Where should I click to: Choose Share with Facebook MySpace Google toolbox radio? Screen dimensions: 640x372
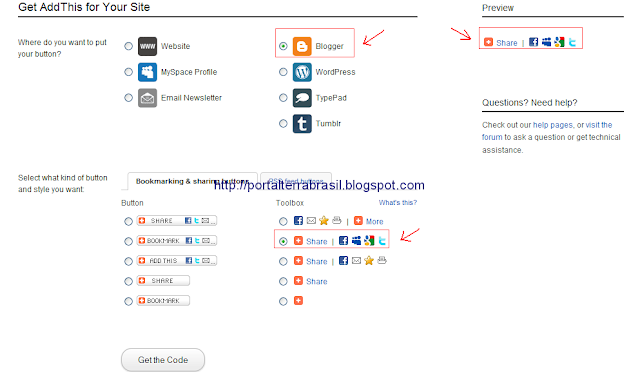click(283, 241)
